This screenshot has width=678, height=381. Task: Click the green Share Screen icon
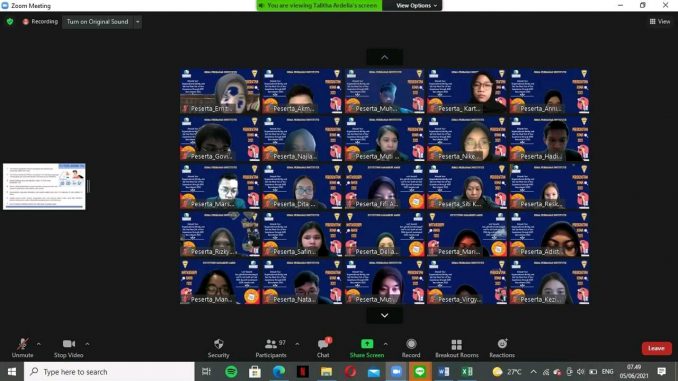pos(367,344)
